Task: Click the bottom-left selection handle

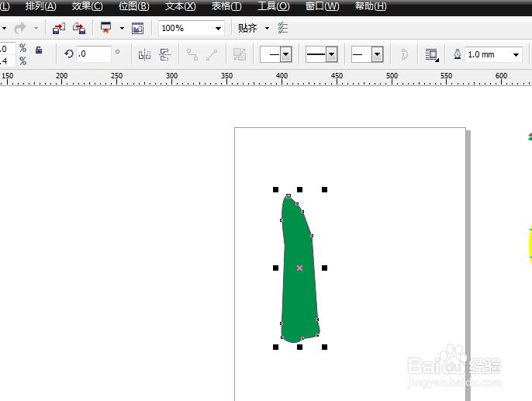Action: (x=275, y=347)
